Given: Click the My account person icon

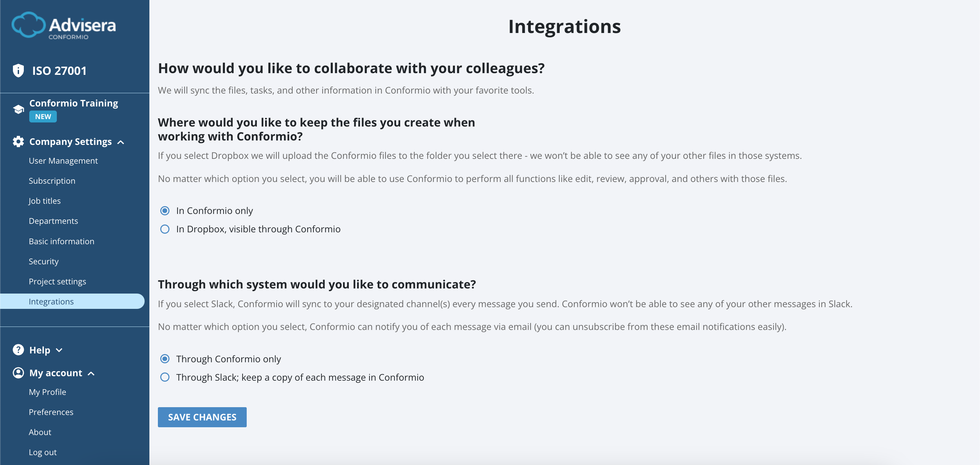Looking at the screenshot, I should point(18,372).
